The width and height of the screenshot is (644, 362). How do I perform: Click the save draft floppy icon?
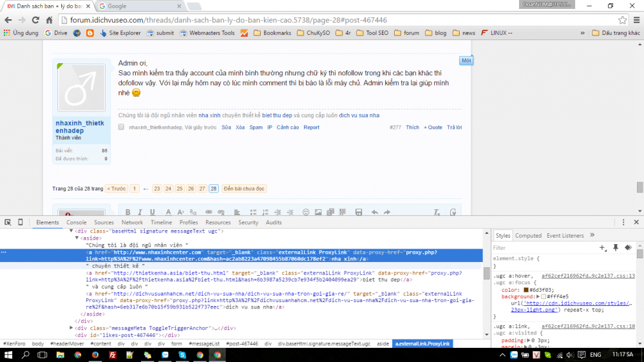pos(359,212)
